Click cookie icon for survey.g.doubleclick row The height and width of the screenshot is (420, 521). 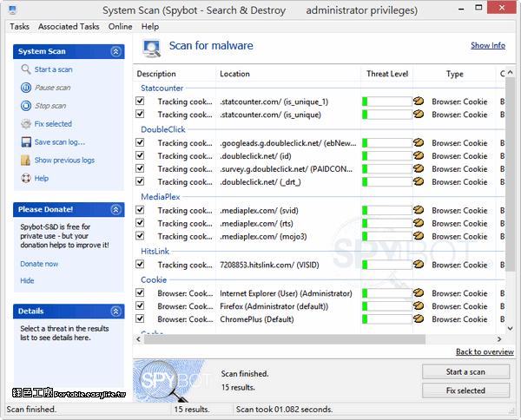[x=419, y=168]
